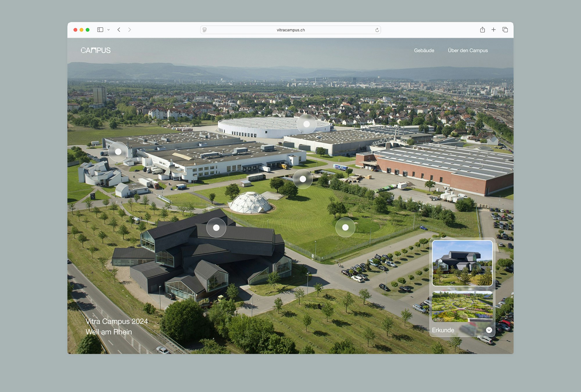
Task: Reload the page with the refresh icon
Action: [377, 30]
